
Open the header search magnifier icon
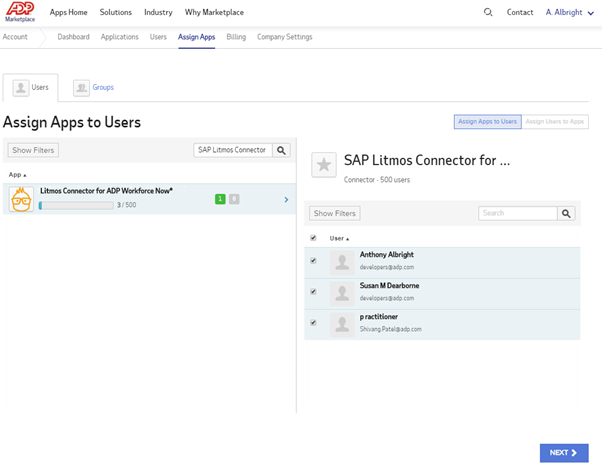point(488,12)
